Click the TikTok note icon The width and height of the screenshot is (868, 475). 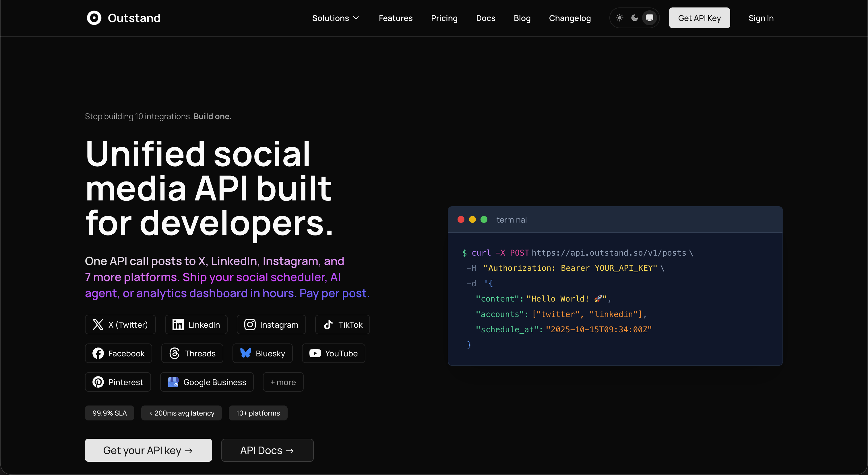pos(328,325)
